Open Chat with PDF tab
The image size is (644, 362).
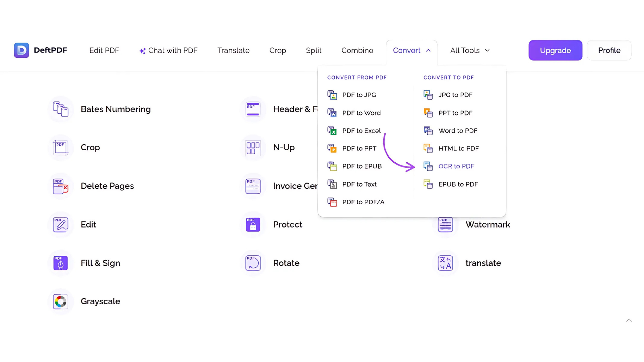click(168, 51)
